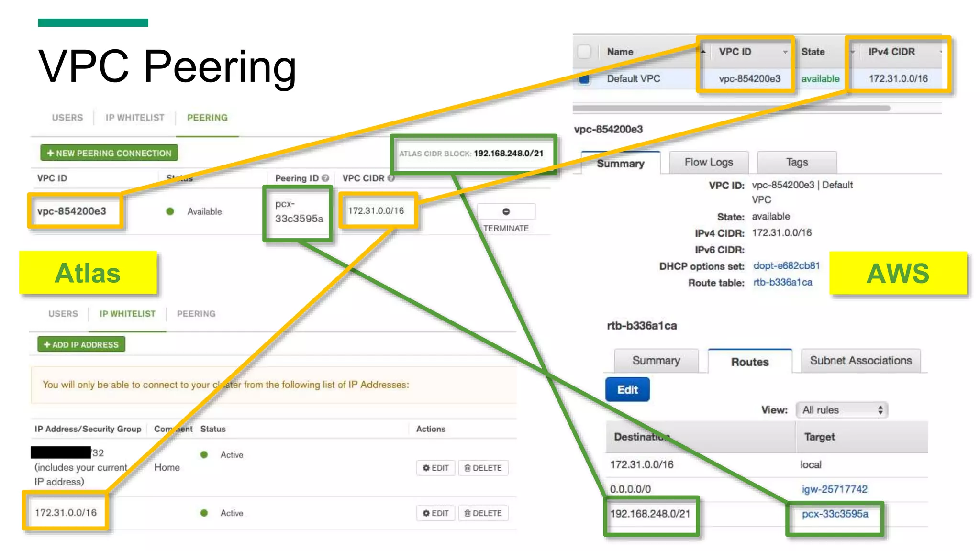Click vpc-854200e3 in Atlas peering row
This screenshot has height=551, width=980.
point(72,211)
